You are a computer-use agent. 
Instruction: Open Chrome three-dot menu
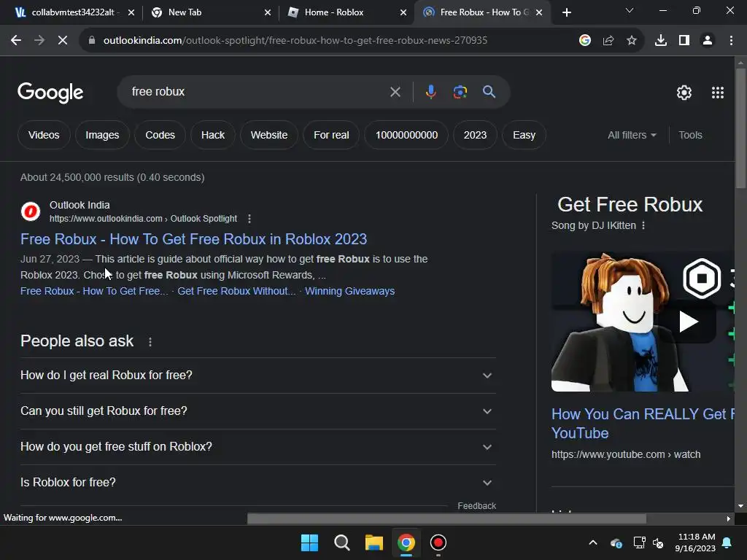tap(731, 41)
